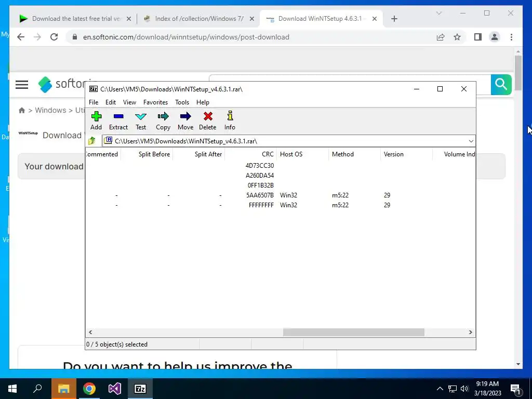Open the notification center icon
532x399 pixels.
pyautogui.click(x=515, y=389)
